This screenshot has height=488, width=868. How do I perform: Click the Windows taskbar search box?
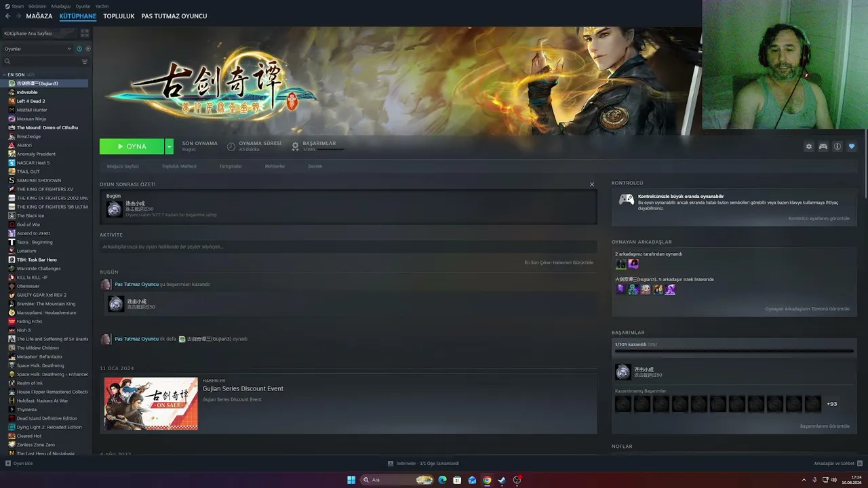(x=397, y=480)
